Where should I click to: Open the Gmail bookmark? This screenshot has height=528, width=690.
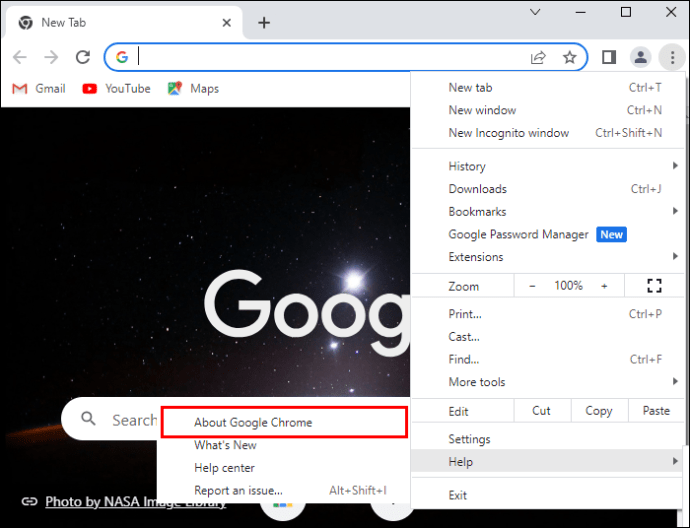pos(39,89)
